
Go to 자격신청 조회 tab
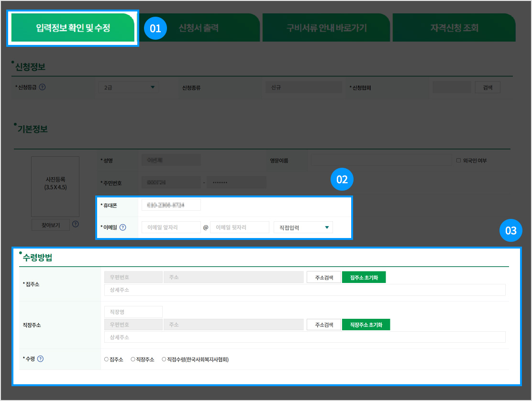[454, 28]
